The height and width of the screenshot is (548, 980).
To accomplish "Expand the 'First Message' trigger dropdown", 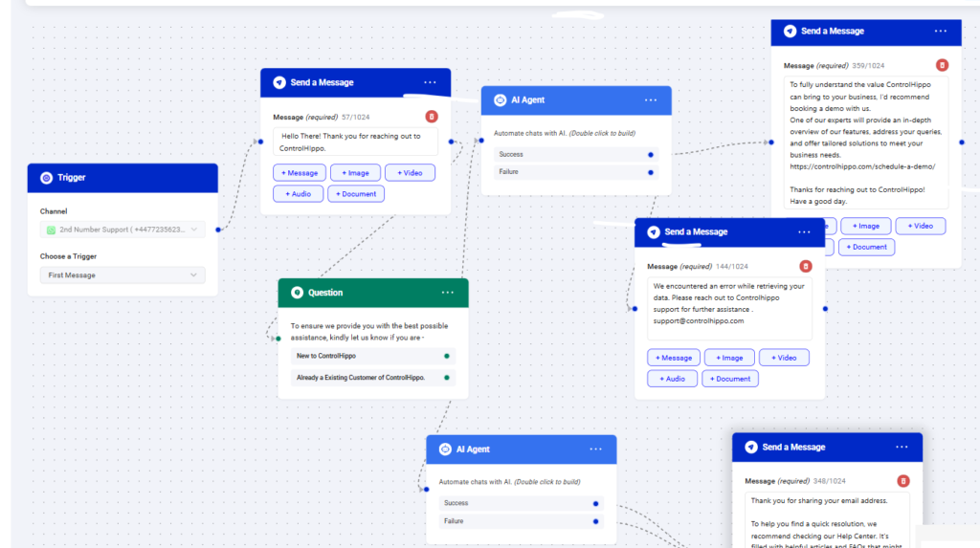I will tap(124, 275).
